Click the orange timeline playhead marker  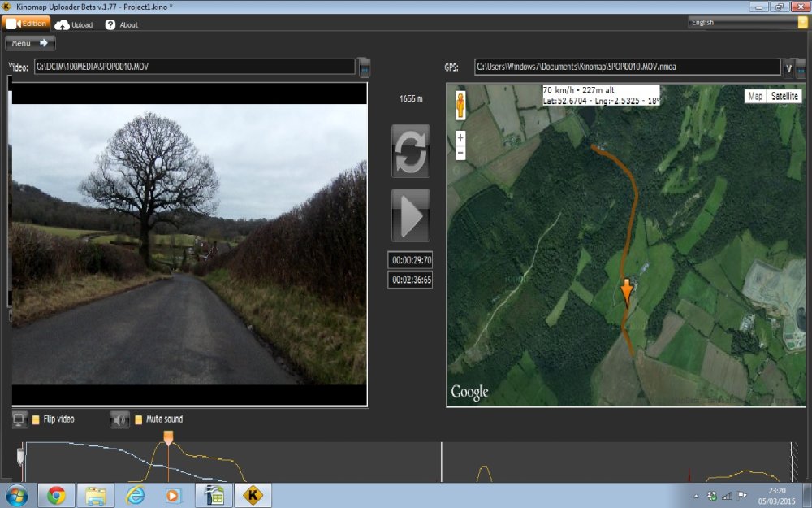pyautogui.click(x=168, y=437)
